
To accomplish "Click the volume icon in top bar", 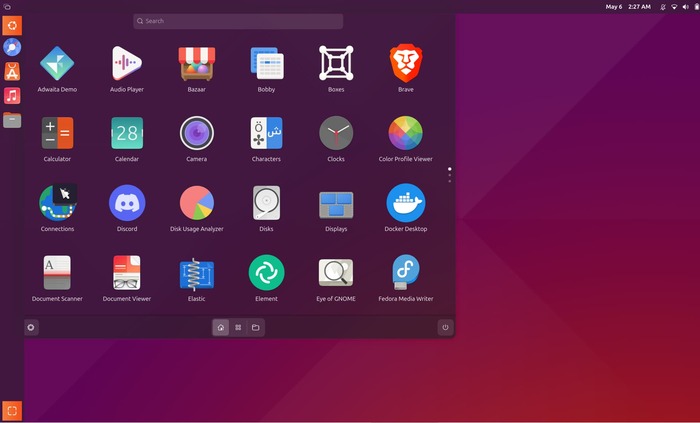I will point(685,7).
